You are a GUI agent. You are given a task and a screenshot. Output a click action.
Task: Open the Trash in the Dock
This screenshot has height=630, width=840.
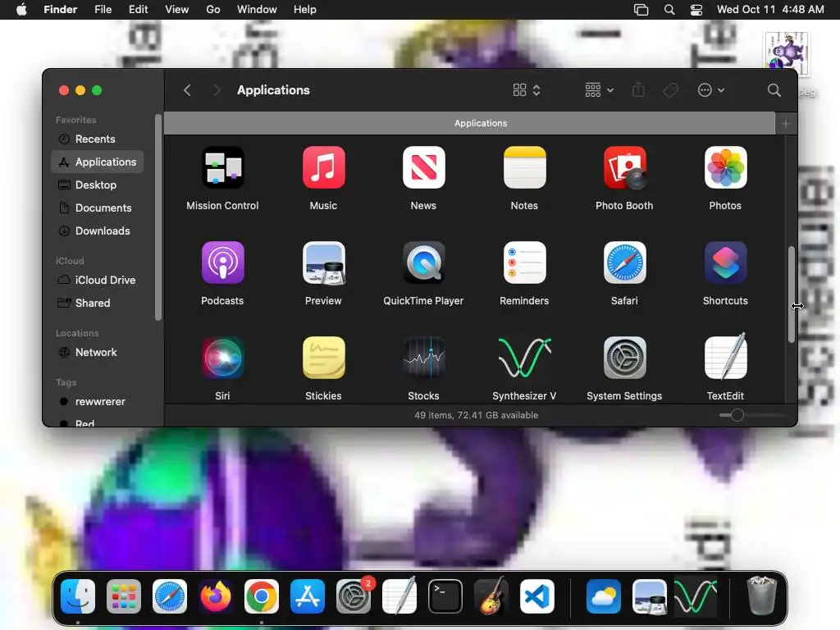click(761, 596)
